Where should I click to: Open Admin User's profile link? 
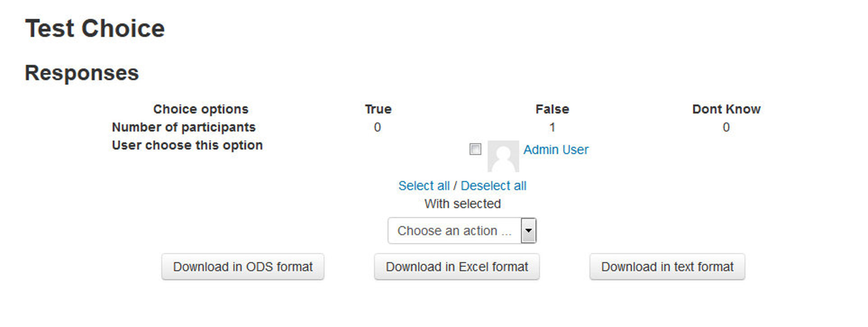[x=556, y=149]
